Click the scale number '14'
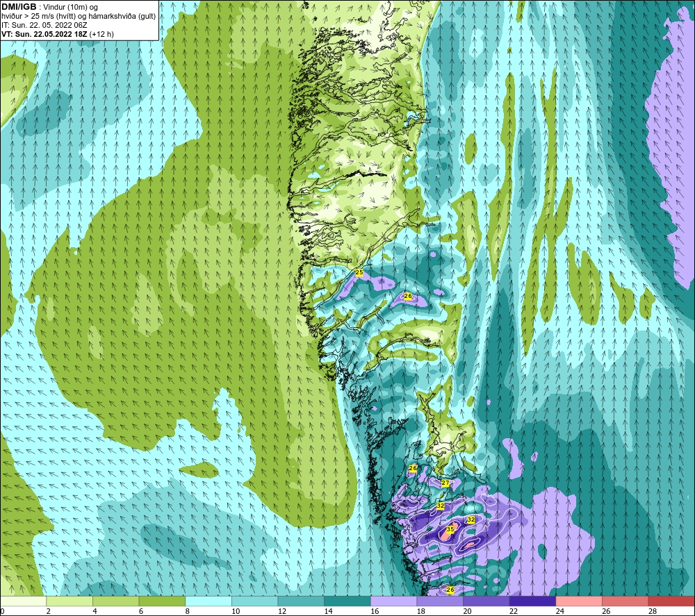The height and width of the screenshot is (616, 695). tap(328, 611)
